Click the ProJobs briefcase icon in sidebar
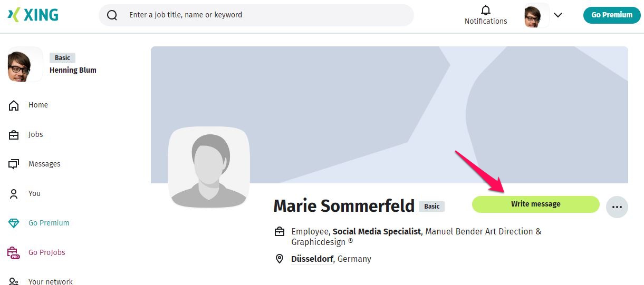The image size is (644, 285). coord(14,253)
